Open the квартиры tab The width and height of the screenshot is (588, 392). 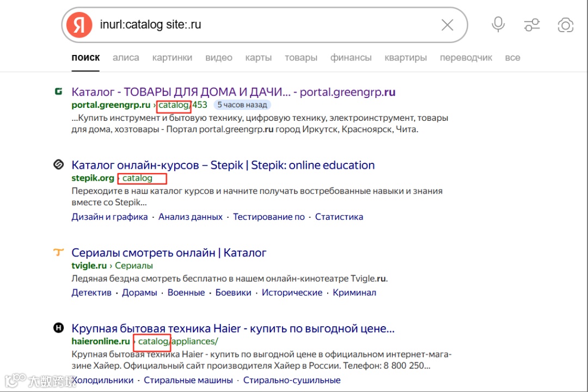tap(406, 58)
